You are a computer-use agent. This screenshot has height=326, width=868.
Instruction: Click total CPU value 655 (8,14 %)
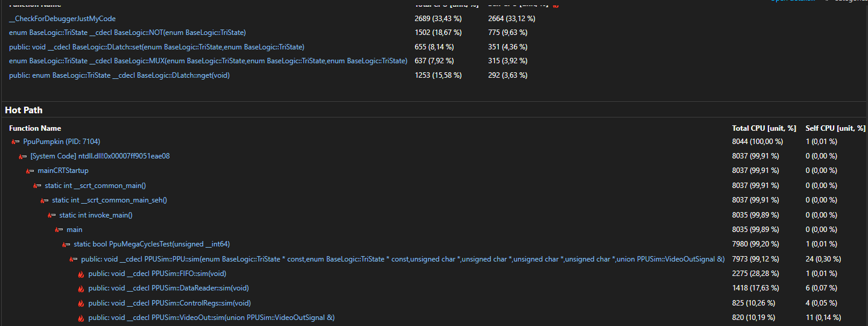[434, 47]
